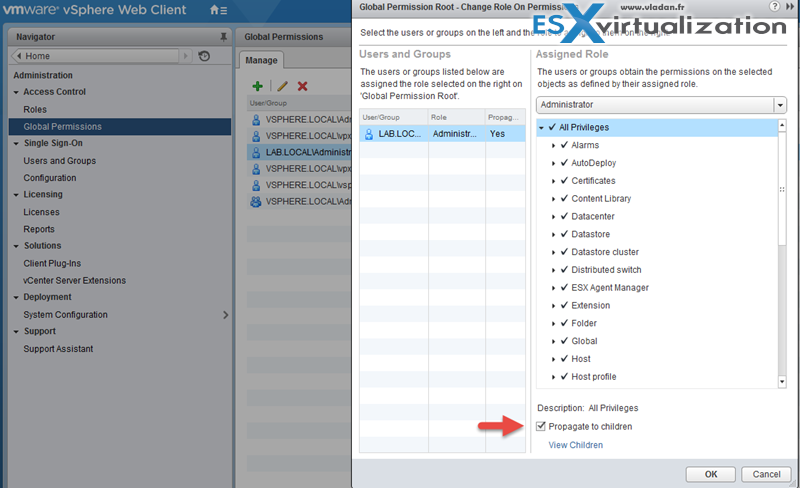This screenshot has width=800, height=488.
Task: Expand the Folder privileges node
Action: (554, 324)
